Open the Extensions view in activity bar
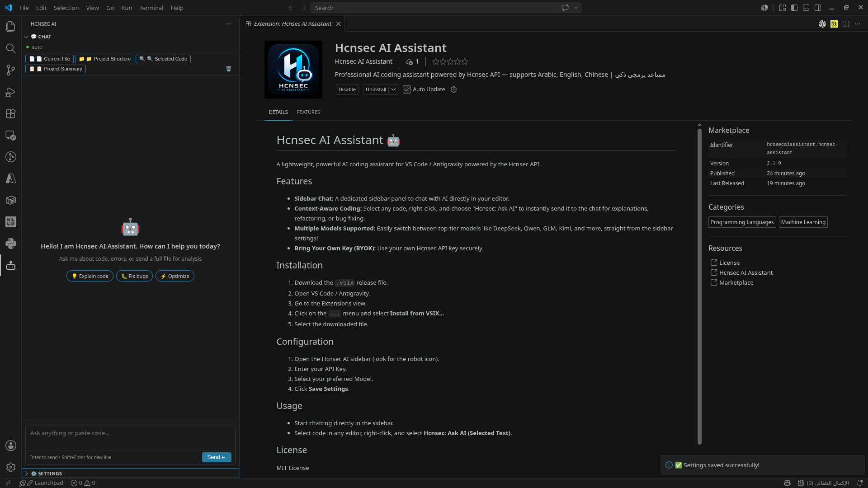Screen dimensions: 868x488 coord(11,113)
